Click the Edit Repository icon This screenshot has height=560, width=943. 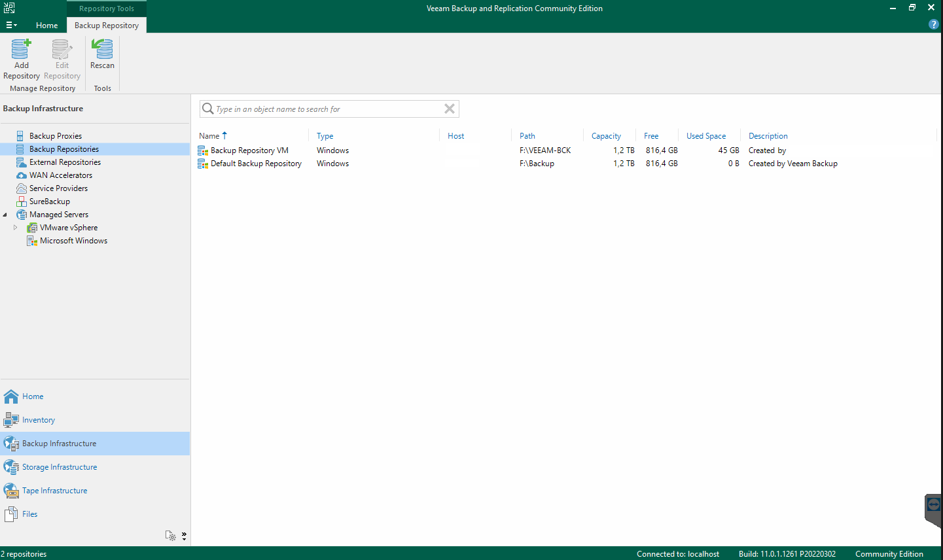tap(62, 48)
